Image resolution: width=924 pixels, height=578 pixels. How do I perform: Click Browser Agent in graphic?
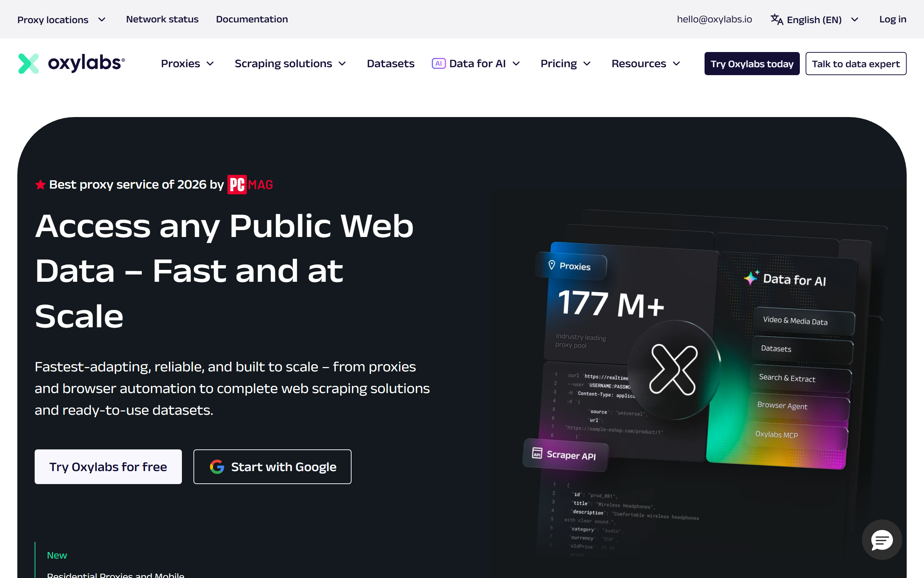click(x=799, y=407)
